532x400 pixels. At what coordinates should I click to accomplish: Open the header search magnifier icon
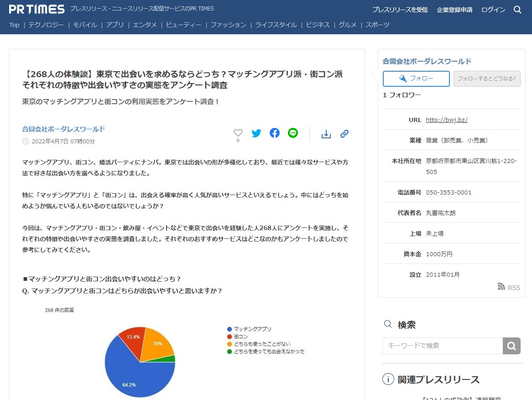click(517, 10)
